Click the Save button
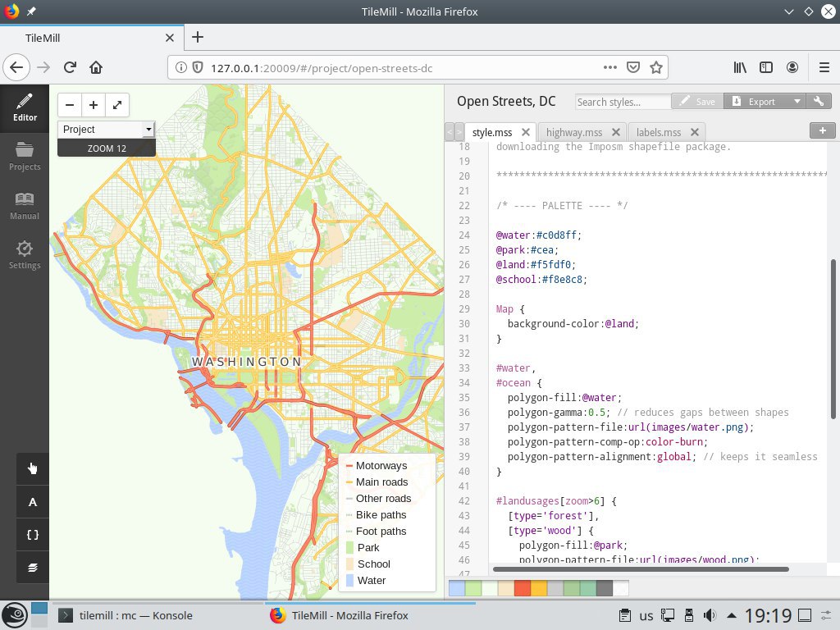 pos(697,101)
